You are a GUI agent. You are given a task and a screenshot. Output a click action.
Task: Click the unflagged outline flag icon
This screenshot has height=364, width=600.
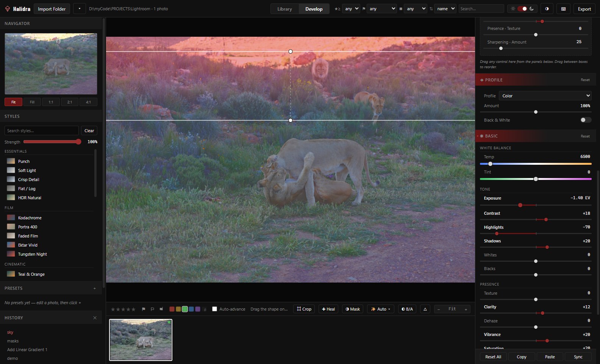[x=152, y=309]
